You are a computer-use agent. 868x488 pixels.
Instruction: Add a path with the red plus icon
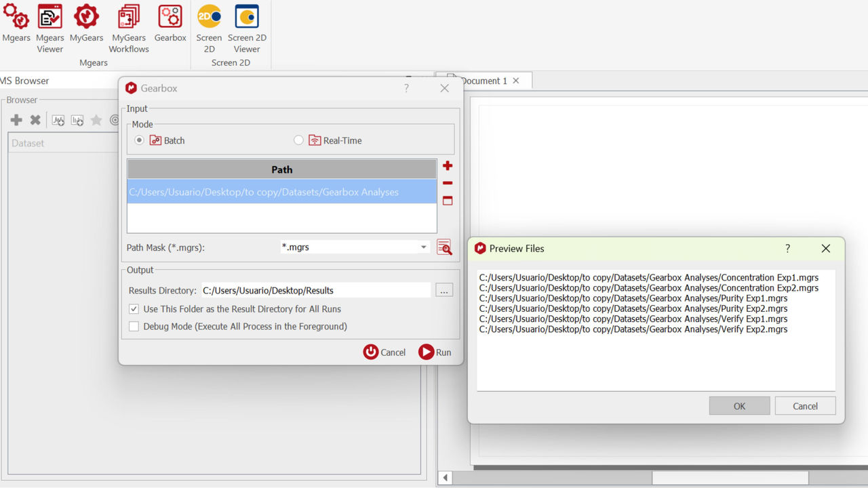click(448, 166)
